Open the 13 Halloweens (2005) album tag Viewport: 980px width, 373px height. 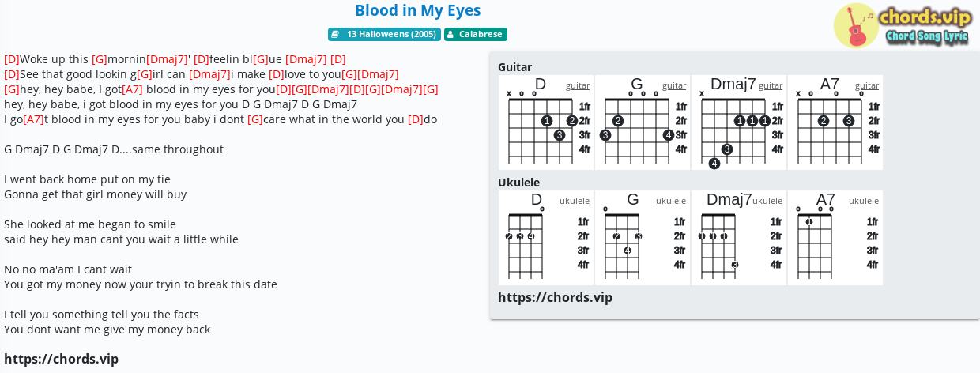(384, 34)
